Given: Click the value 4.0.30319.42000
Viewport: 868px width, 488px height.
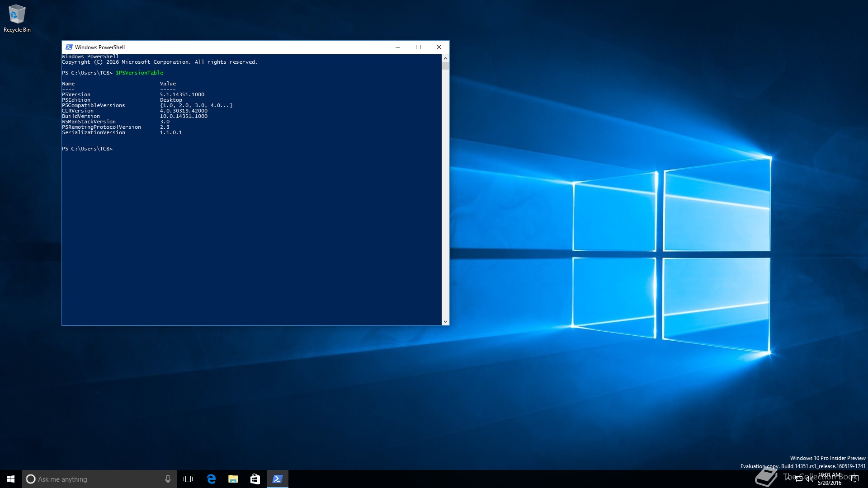Looking at the screenshot, I should tap(184, 111).
